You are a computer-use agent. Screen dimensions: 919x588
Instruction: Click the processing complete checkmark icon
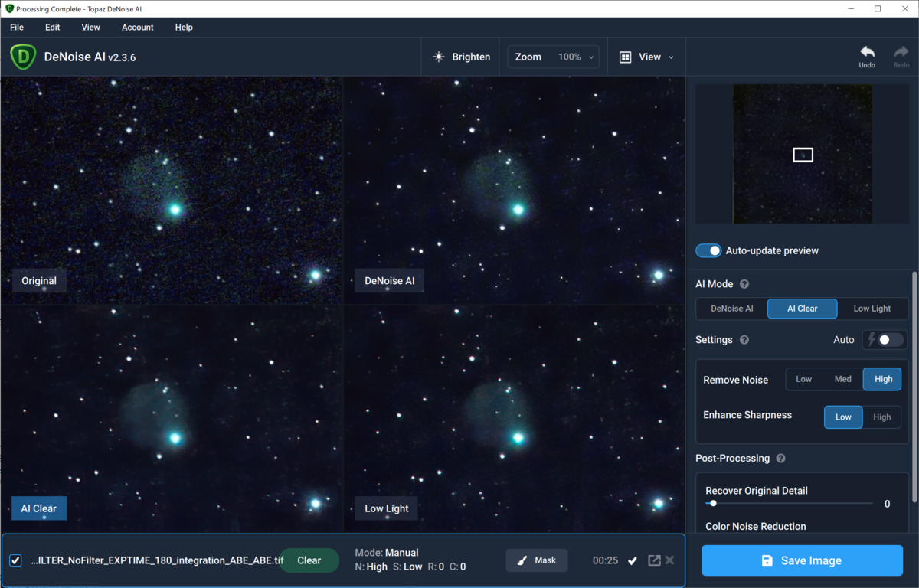point(633,560)
